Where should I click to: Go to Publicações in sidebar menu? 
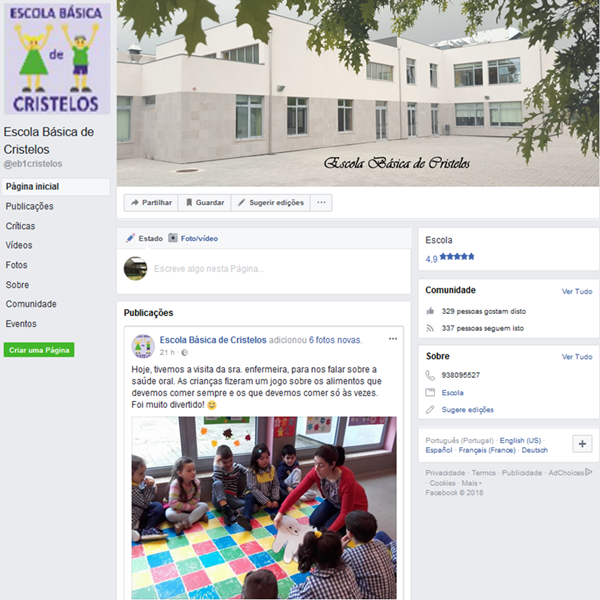click(29, 206)
